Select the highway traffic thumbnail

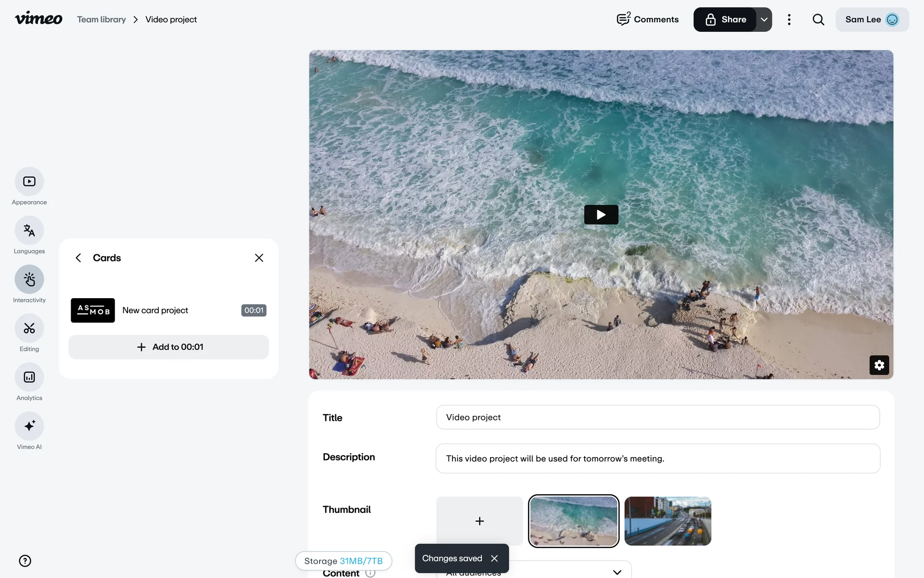tap(667, 521)
